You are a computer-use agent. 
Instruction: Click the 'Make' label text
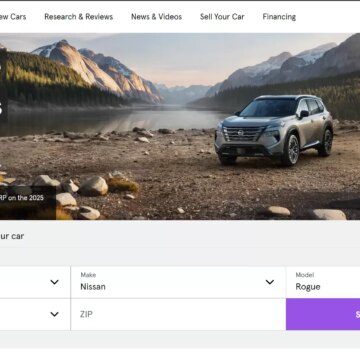pos(88,275)
